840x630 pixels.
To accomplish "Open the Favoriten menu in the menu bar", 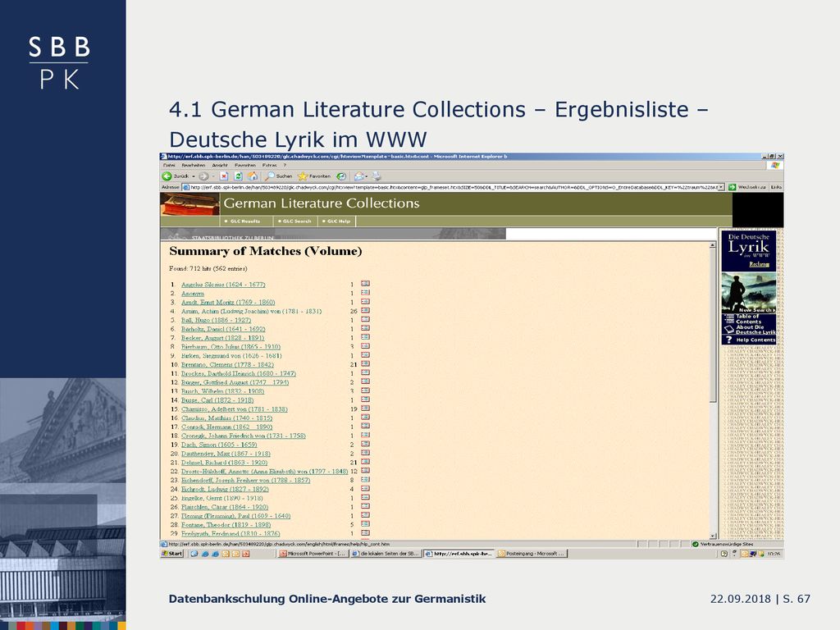I will pos(245,166).
